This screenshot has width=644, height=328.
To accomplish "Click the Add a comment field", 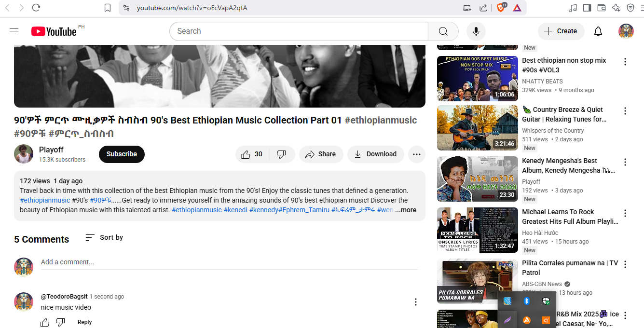I will (229, 262).
